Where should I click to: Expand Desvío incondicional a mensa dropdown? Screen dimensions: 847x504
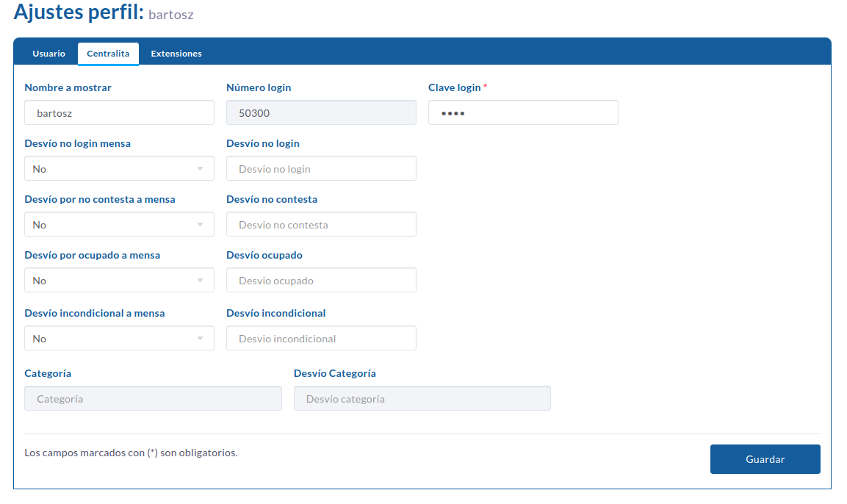point(120,338)
